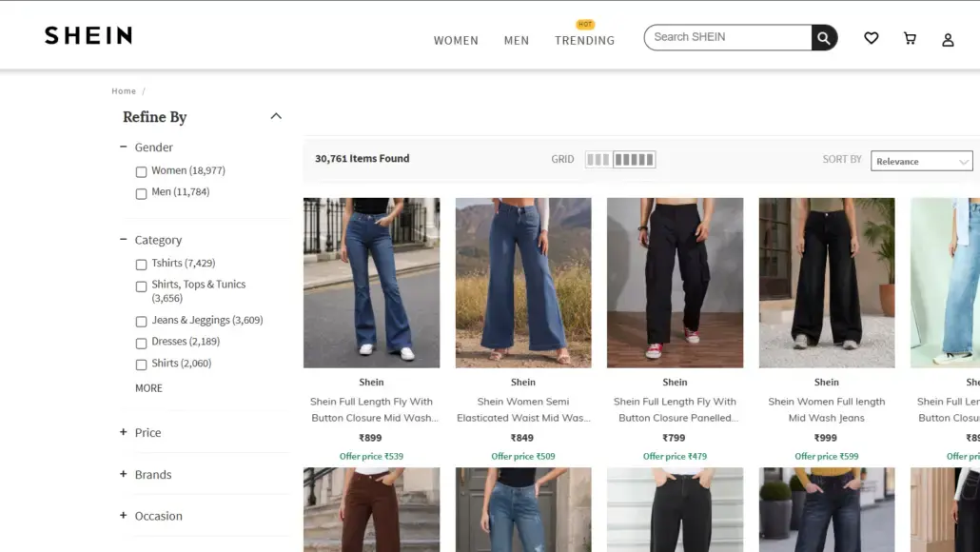
Task: Show MORE categories
Action: tap(148, 388)
